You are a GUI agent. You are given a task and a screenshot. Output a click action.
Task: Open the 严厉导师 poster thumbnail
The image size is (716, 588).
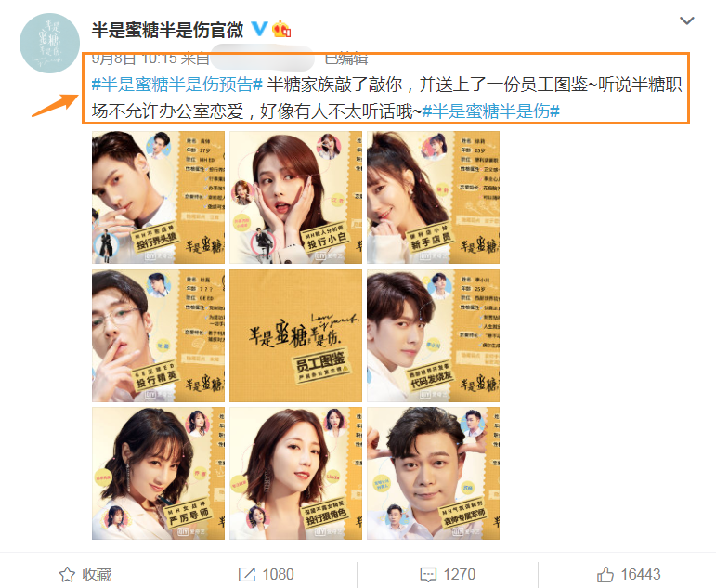pos(158,474)
